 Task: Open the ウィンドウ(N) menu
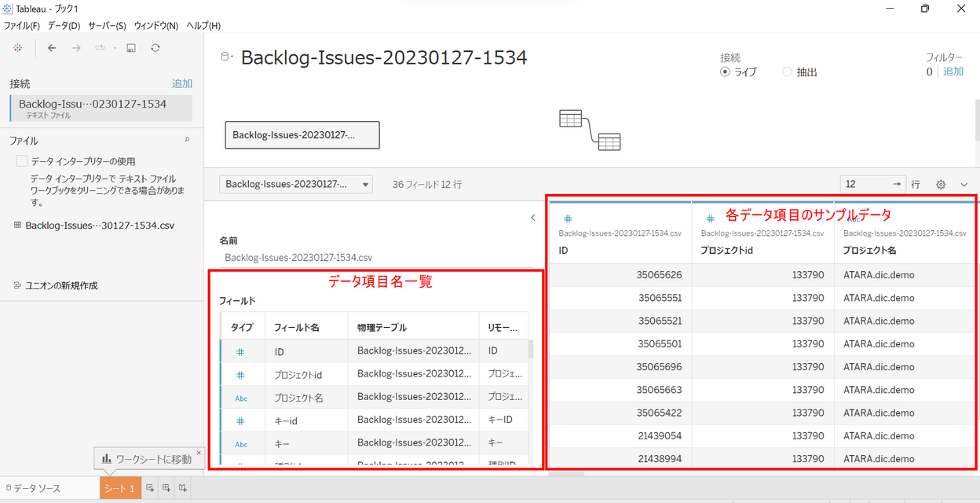pos(156,26)
